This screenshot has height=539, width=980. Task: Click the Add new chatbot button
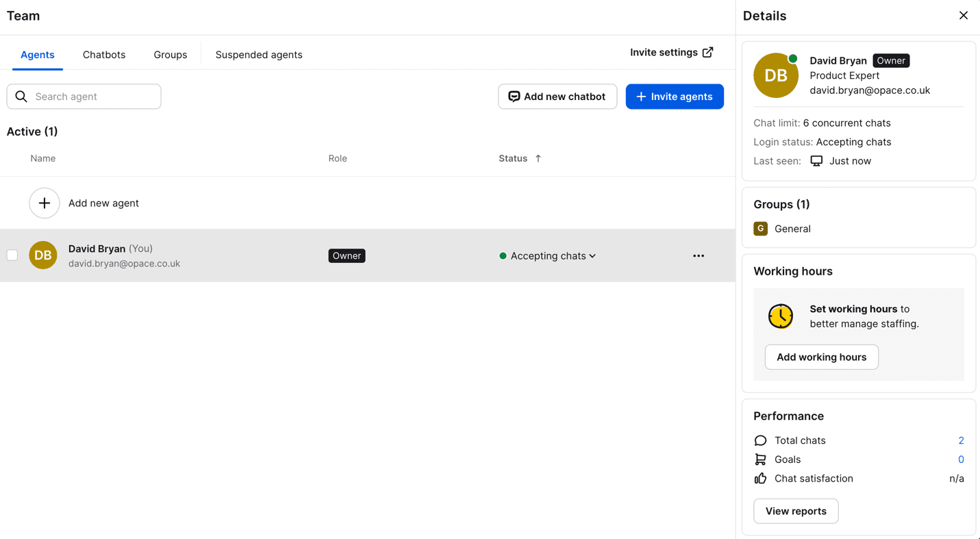[x=557, y=97]
